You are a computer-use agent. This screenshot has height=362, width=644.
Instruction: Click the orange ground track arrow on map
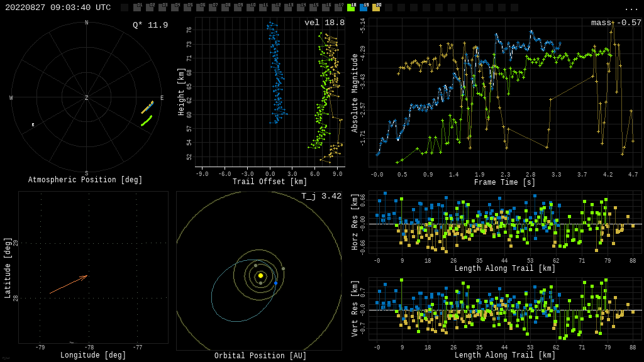click(x=68, y=284)
